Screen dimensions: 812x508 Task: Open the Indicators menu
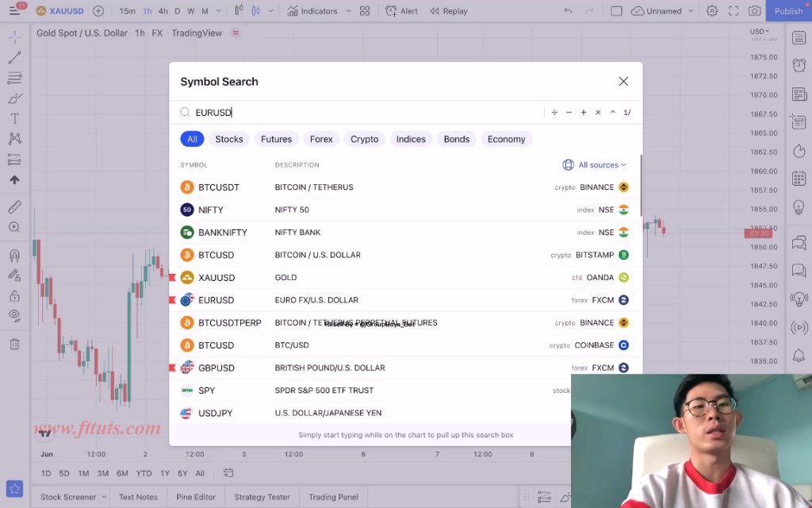(312, 11)
